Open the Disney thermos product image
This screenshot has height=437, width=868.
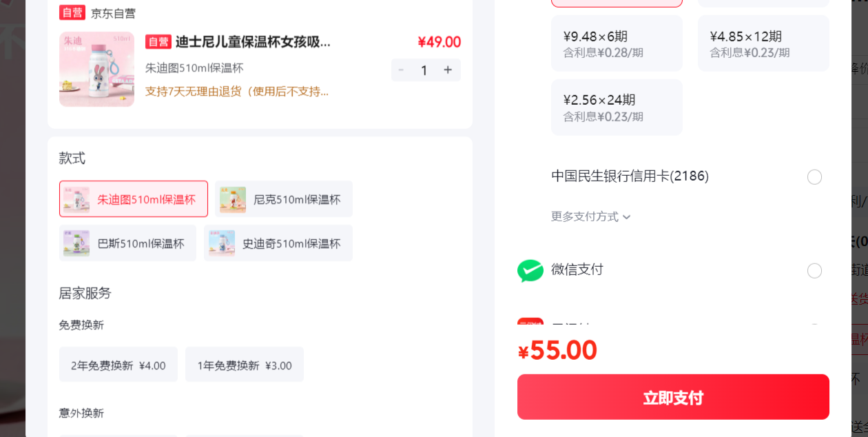96,69
